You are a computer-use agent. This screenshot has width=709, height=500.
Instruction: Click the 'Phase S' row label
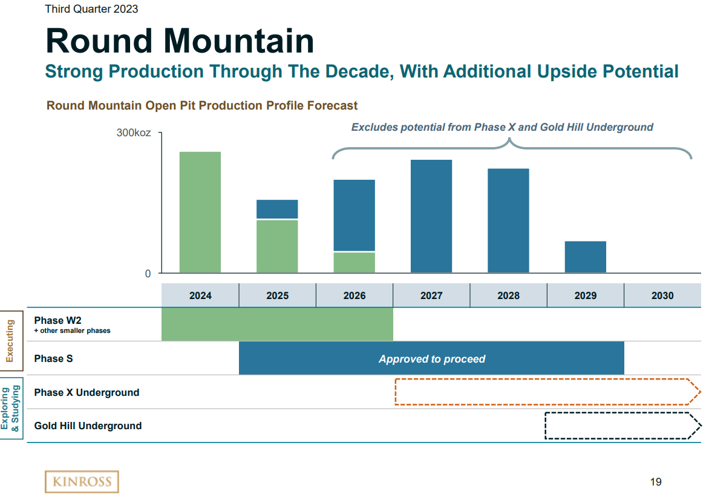point(53,358)
